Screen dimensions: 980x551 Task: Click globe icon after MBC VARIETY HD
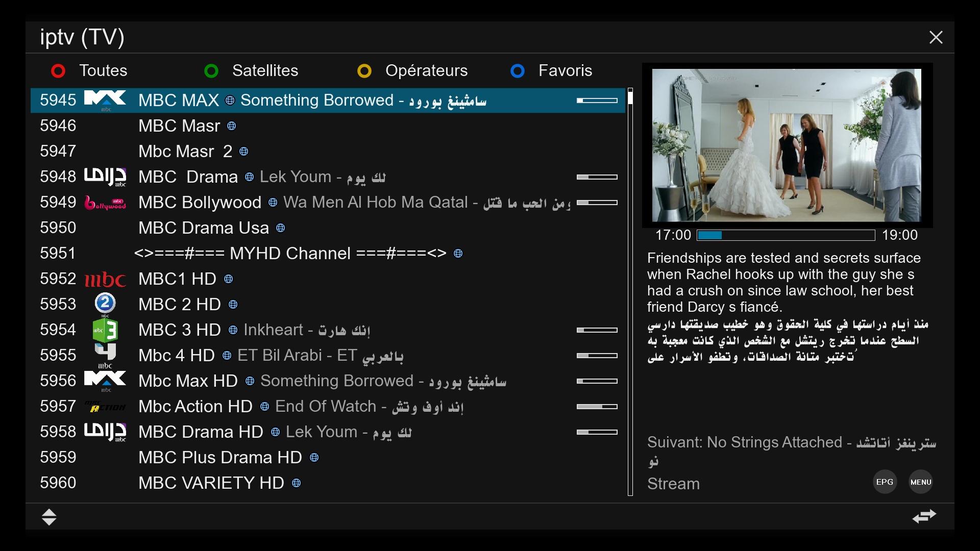pyautogui.click(x=296, y=483)
